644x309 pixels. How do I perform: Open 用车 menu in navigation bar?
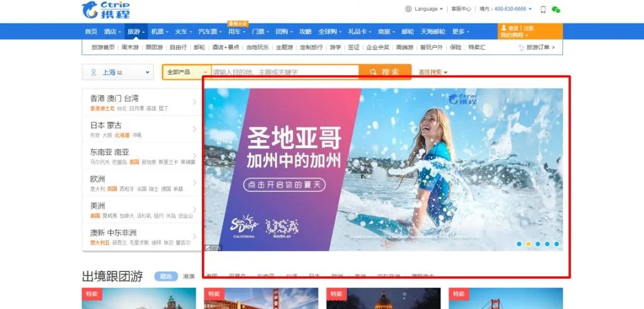236,31
